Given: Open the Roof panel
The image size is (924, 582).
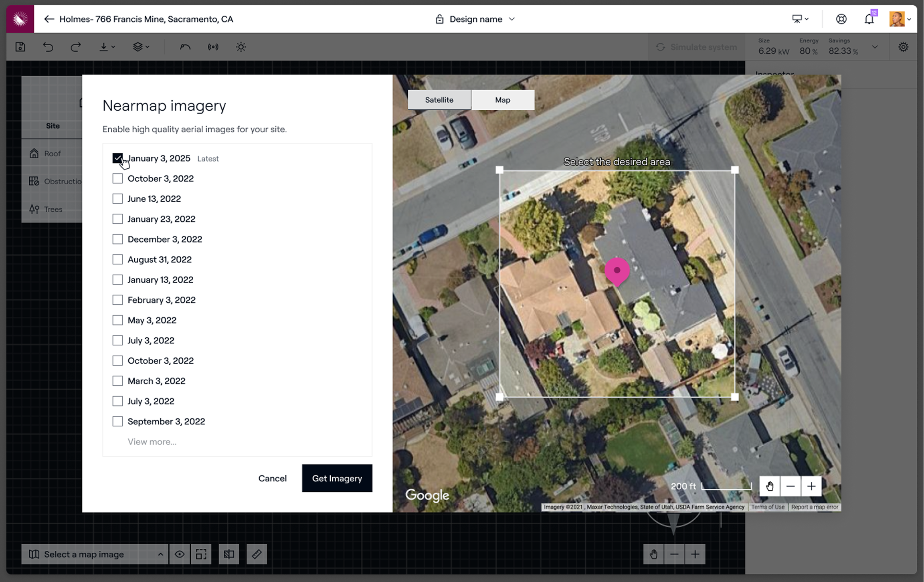Looking at the screenshot, I should [x=52, y=153].
